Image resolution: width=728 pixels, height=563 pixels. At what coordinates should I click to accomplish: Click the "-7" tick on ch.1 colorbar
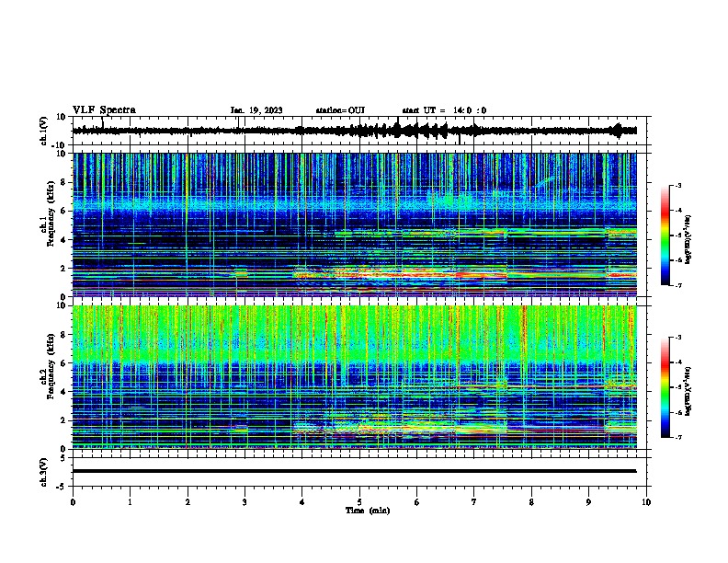tap(678, 285)
